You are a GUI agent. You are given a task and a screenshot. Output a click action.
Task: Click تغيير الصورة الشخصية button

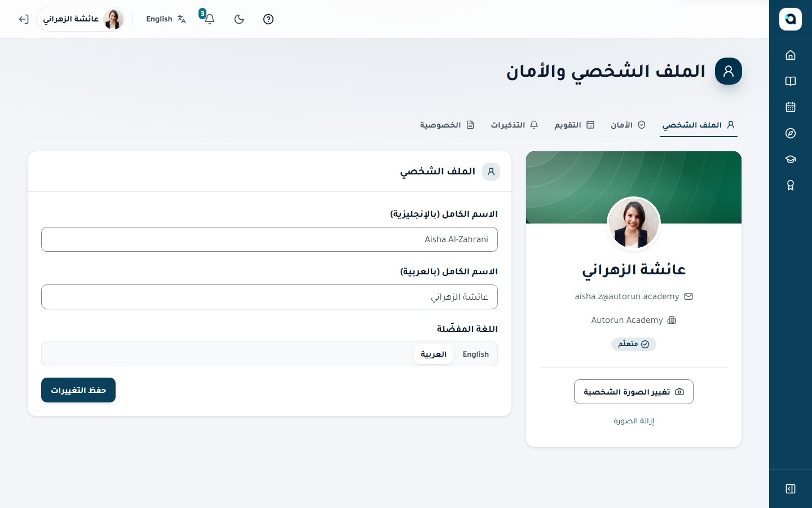coord(634,392)
